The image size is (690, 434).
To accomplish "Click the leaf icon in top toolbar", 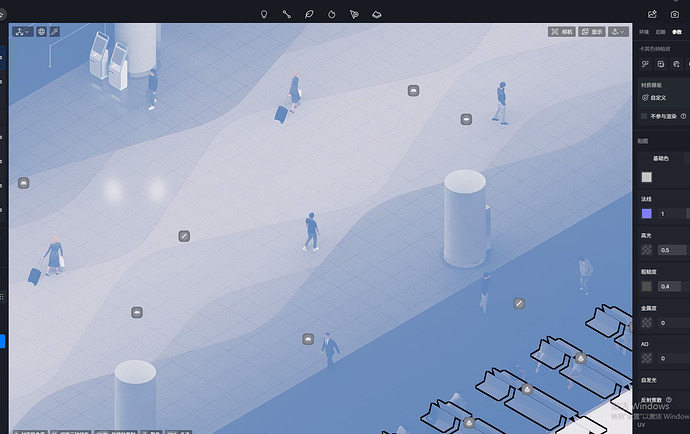I will tap(309, 14).
